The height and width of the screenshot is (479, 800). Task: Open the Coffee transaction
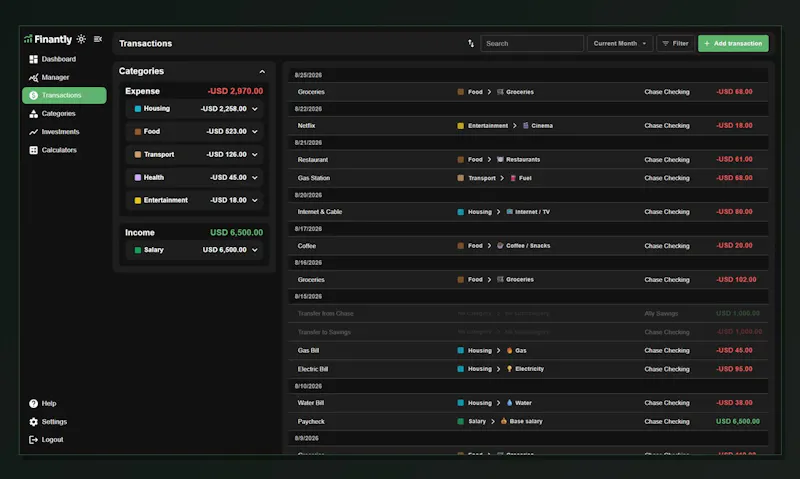point(528,246)
